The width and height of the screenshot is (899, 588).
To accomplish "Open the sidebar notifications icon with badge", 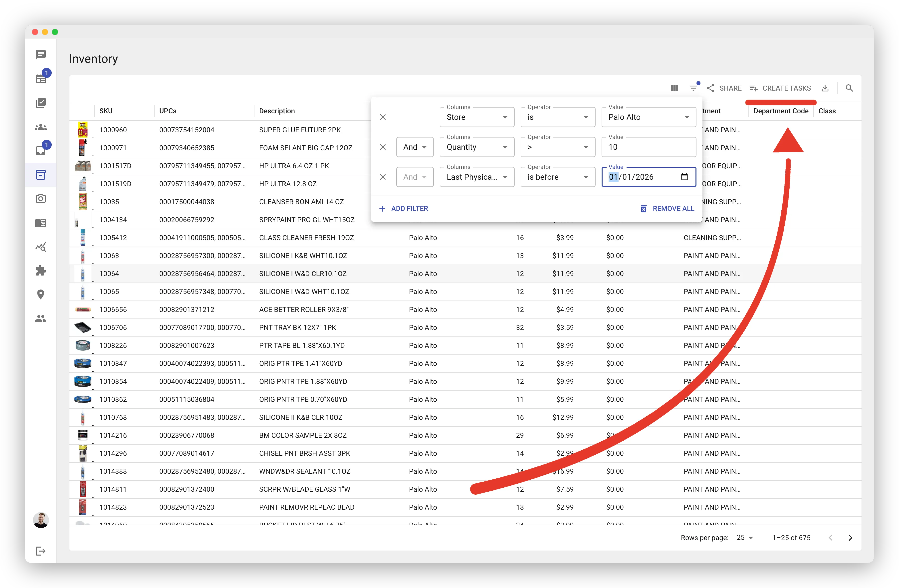I will [x=40, y=150].
